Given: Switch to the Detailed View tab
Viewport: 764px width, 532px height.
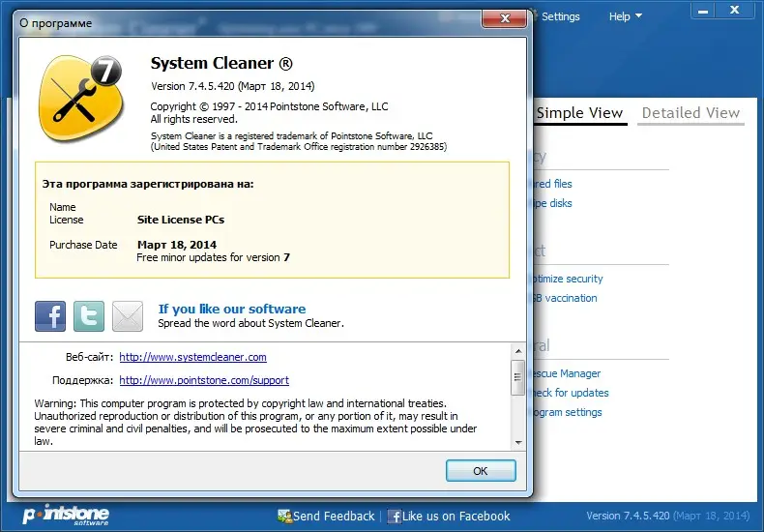Looking at the screenshot, I should pyautogui.click(x=691, y=113).
